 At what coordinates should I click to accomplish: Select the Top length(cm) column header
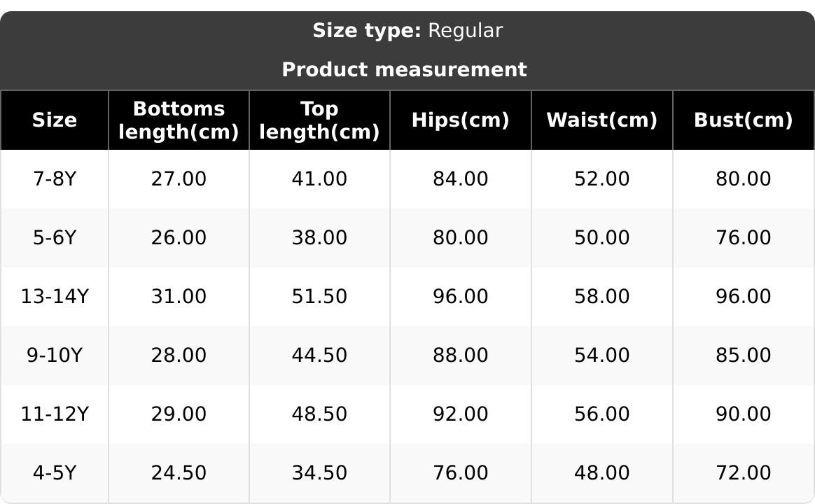pos(319,120)
